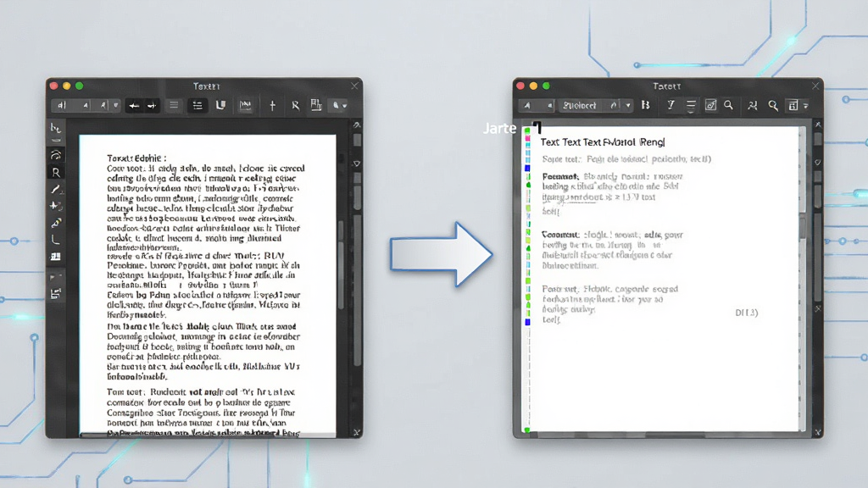Open the line spacing icon right of the Y button
This screenshot has width=868, height=488.
(691, 105)
